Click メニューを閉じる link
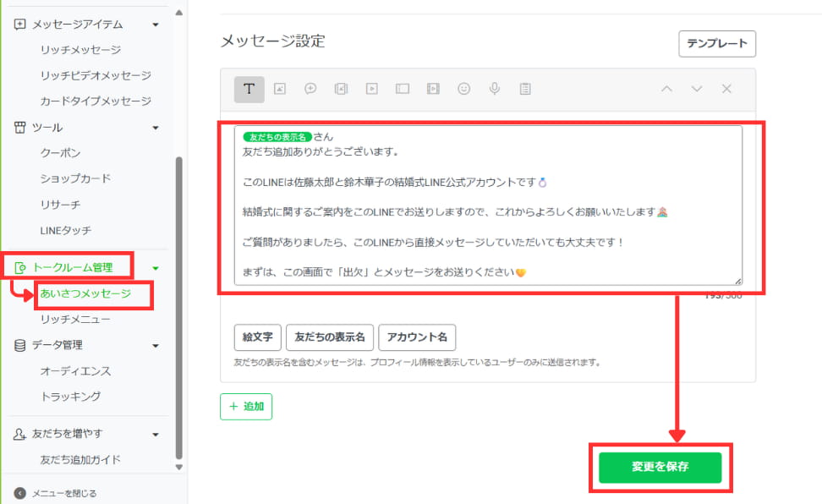The image size is (822, 504). coord(64,494)
